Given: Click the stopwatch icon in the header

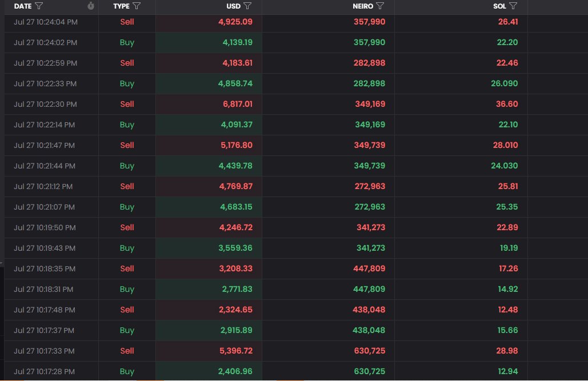Looking at the screenshot, I should [90, 6].
